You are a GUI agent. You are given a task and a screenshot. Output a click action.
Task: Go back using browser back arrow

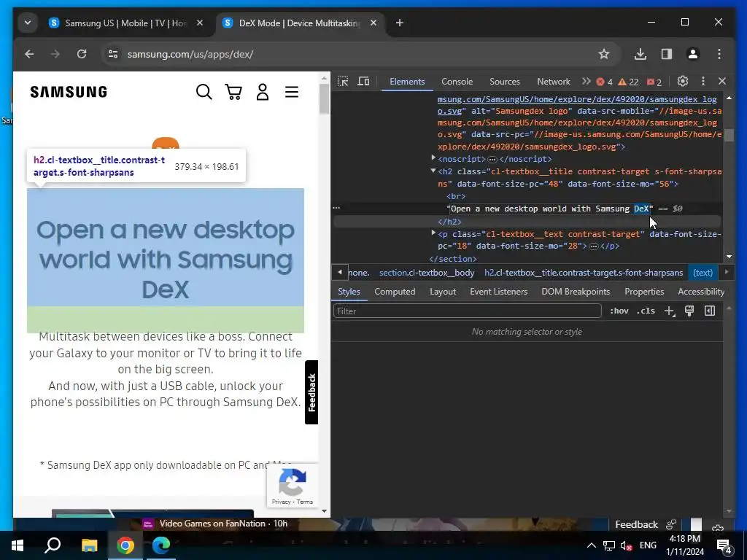point(29,54)
